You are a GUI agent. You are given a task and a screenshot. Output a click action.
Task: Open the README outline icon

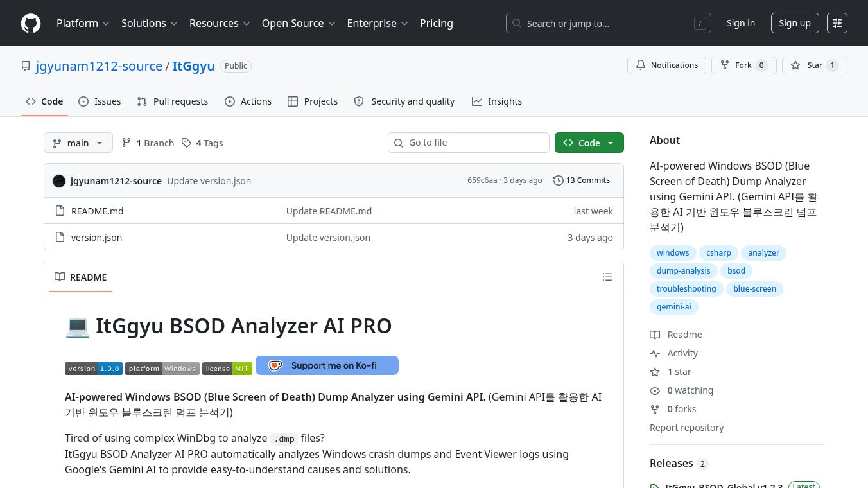tap(607, 277)
